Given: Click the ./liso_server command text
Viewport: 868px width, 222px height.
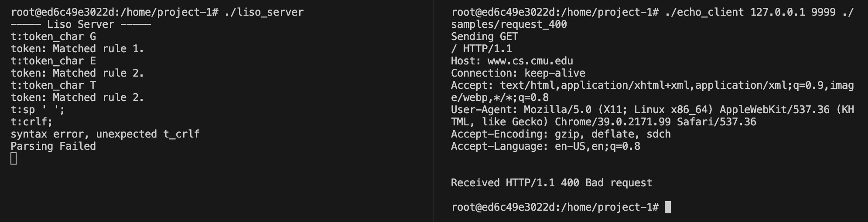Looking at the screenshot, I should (x=264, y=12).
